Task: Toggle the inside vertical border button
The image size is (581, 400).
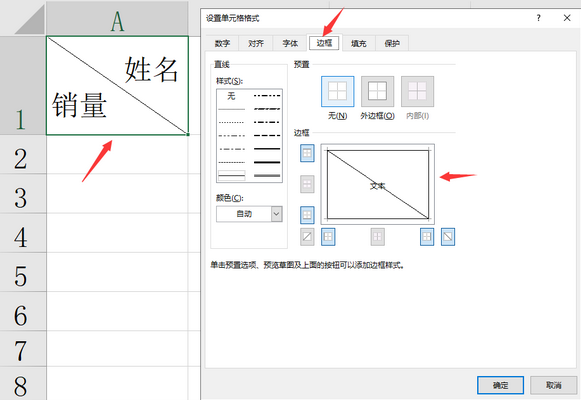Action: 378,237
